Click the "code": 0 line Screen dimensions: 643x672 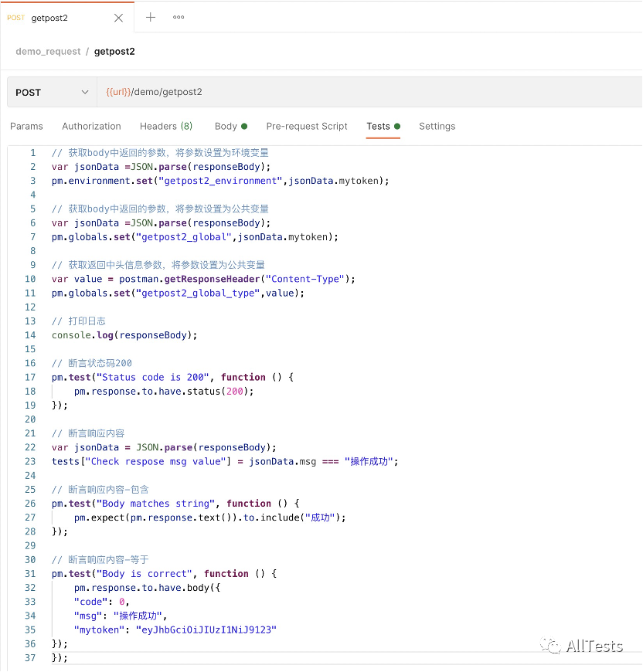[x=101, y=602]
